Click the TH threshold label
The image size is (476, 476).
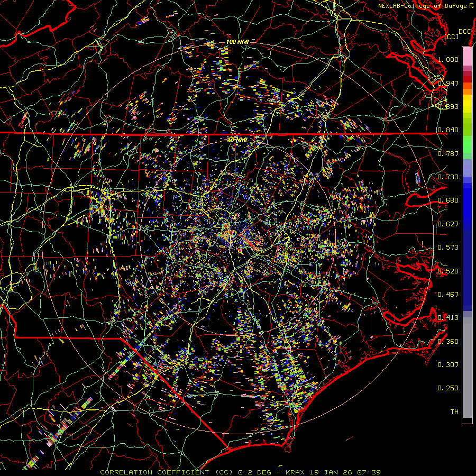[454, 411]
